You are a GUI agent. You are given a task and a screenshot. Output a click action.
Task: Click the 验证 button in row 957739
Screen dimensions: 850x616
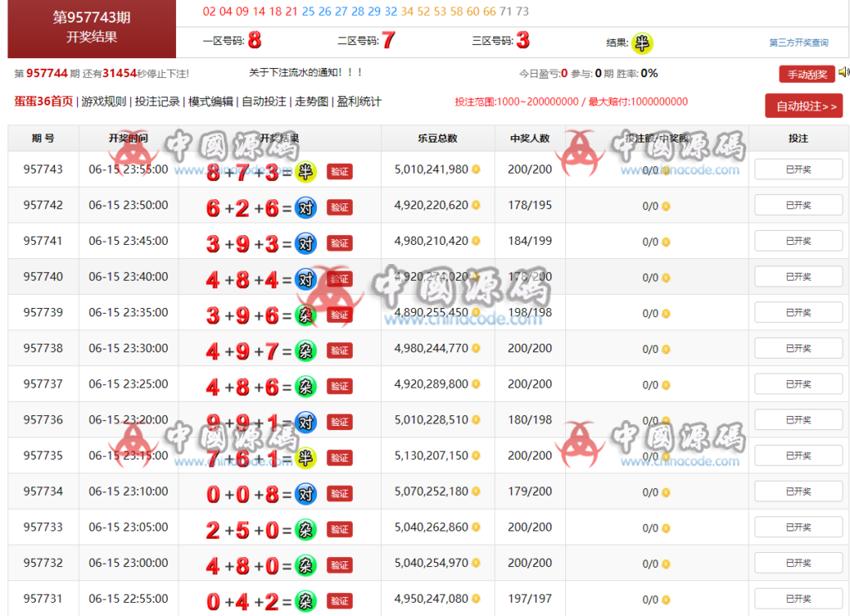click(340, 315)
